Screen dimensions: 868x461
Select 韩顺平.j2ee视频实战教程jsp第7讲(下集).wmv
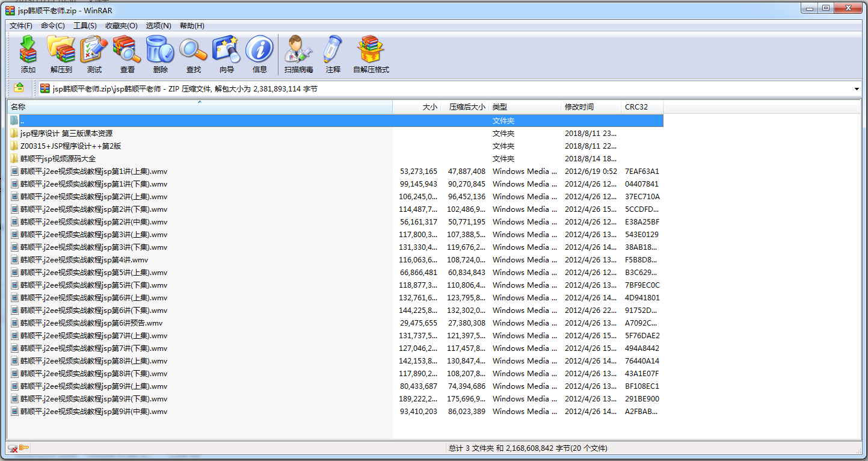point(94,348)
